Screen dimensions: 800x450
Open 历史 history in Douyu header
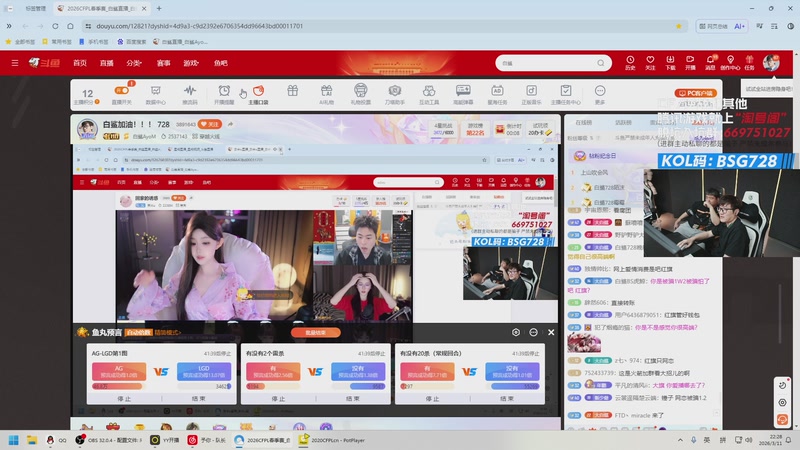tap(630, 62)
